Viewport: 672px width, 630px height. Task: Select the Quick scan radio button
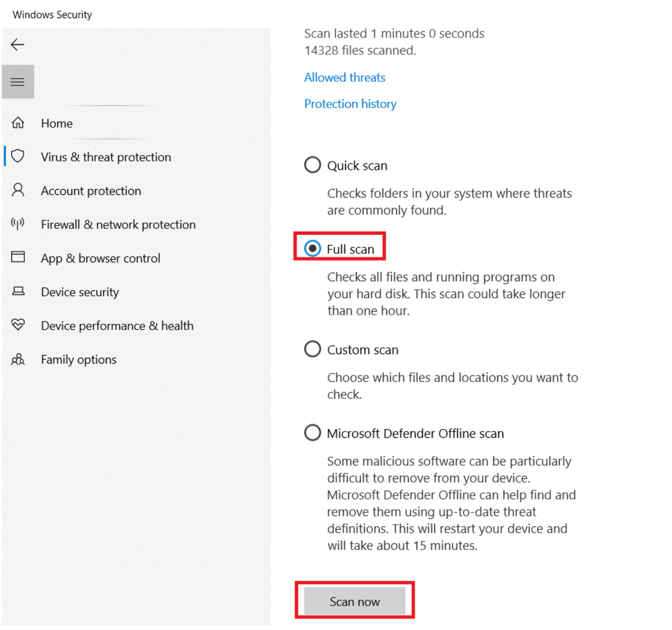click(312, 165)
